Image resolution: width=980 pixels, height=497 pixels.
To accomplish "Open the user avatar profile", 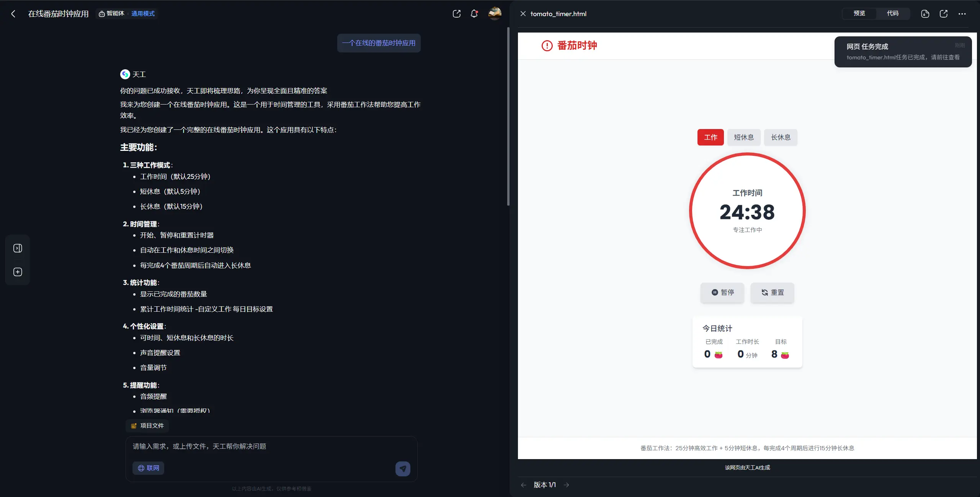I will click(x=495, y=13).
